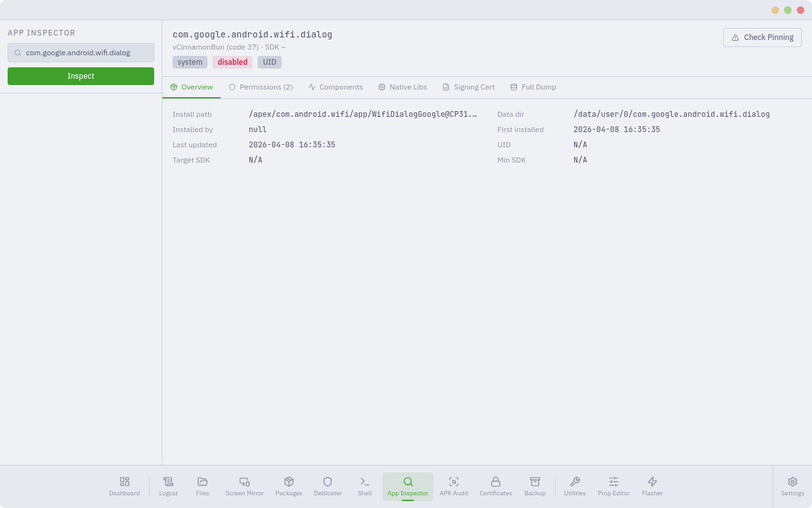Viewport: 812px width, 508px height.
Task: Focus the package name search field
Action: click(x=81, y=53)
